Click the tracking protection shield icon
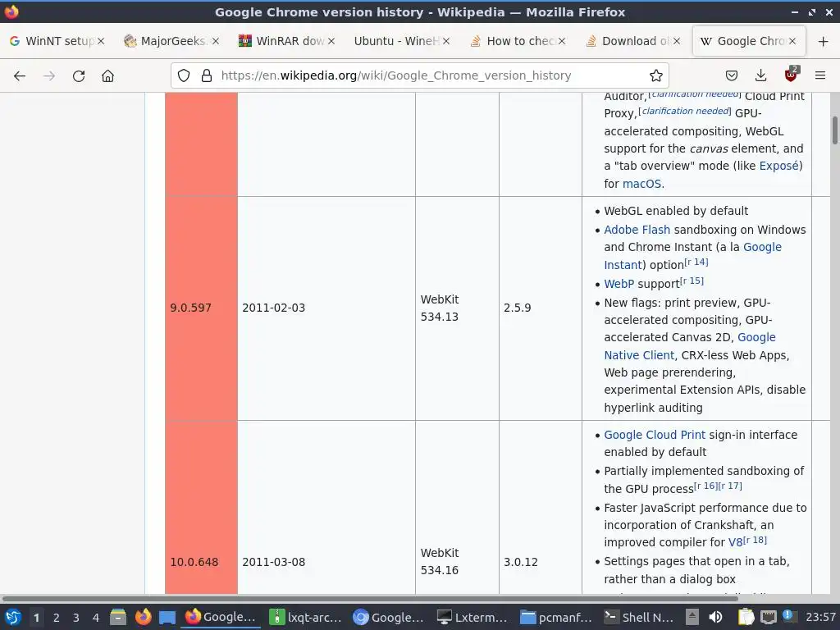 184,75
